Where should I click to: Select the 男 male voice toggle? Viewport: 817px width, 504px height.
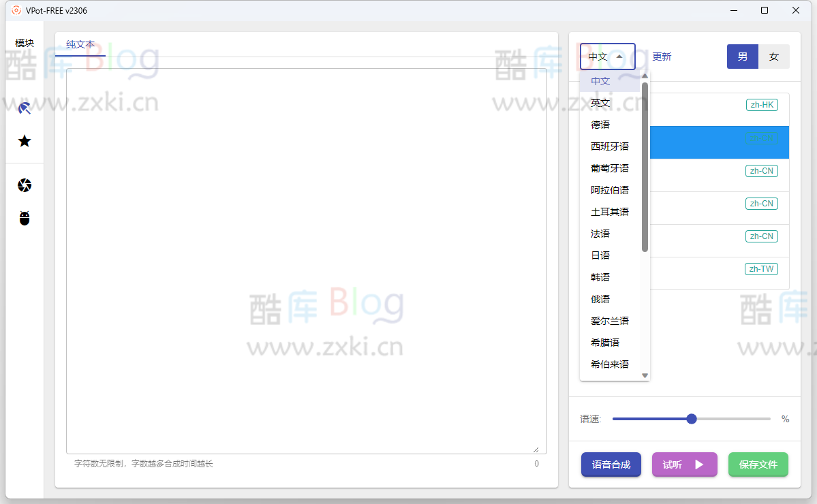click(x=742, y=57)
